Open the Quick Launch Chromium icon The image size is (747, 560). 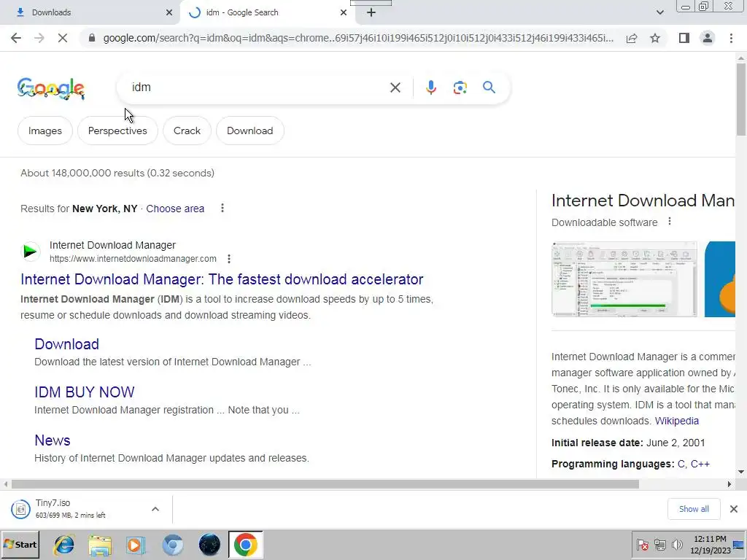click(x=172, y=545)
